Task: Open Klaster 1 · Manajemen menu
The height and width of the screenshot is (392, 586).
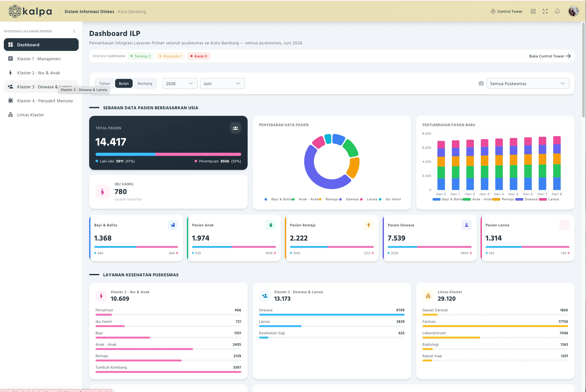Action: (41, 59)
